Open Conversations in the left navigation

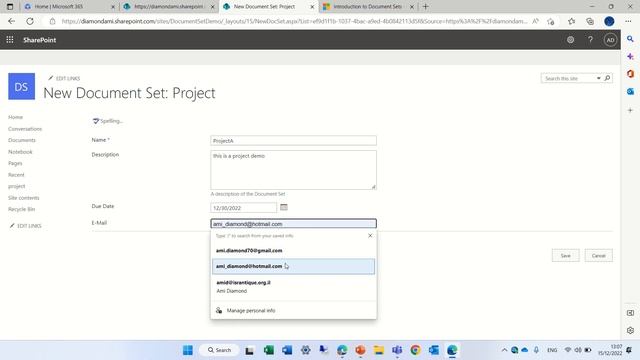tap(25, 129)
